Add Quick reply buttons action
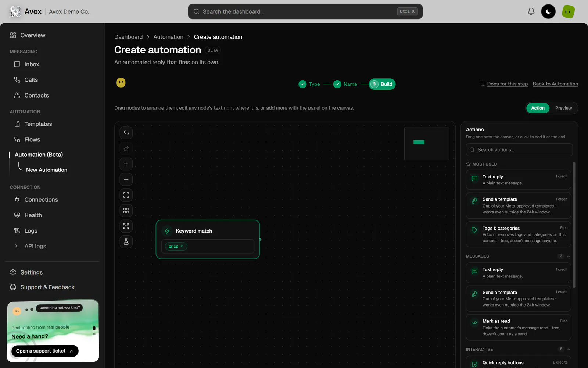The height and width of the screenshot is (368, 588). pos(519,362)
